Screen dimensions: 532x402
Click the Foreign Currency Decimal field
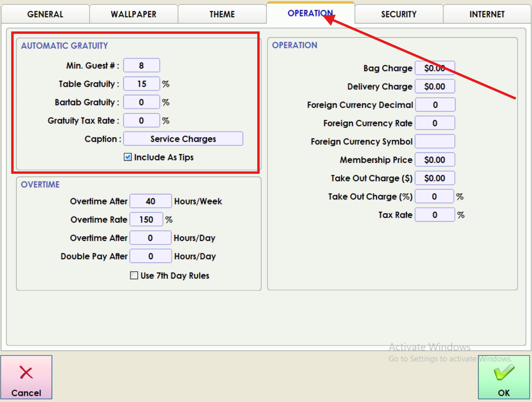(x=435, y=105)
